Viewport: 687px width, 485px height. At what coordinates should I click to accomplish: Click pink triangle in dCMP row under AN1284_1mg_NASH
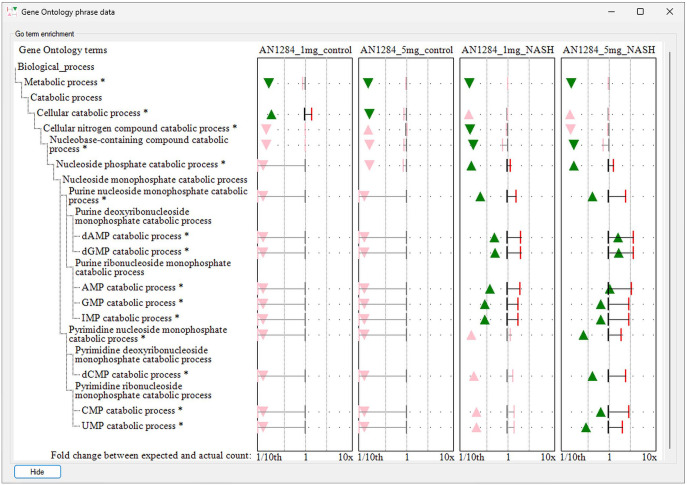[474, 377]
